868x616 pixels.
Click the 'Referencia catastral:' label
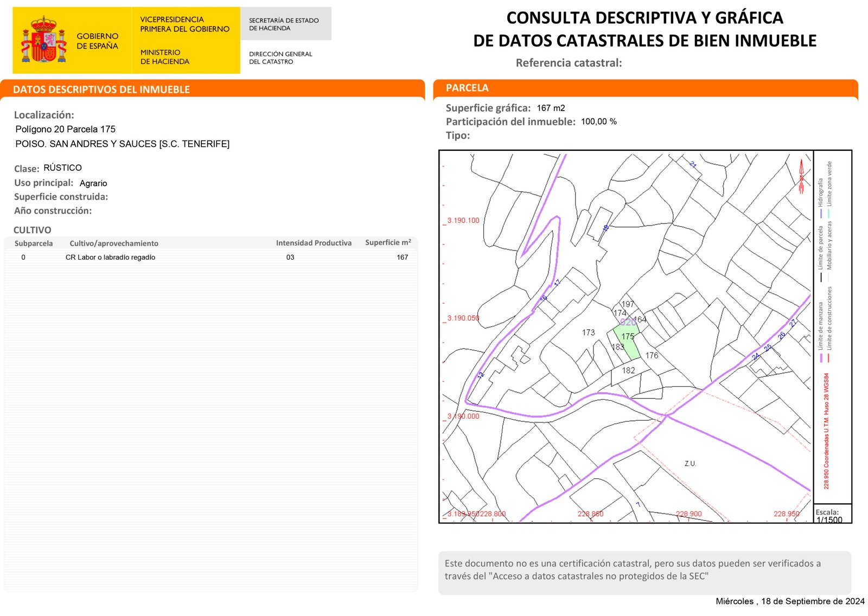569,63
